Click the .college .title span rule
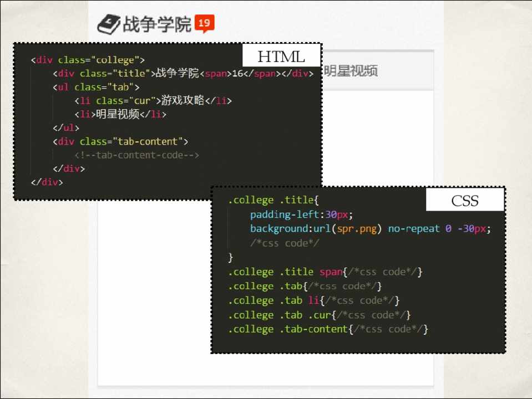The width and height of the screenshot is (532, 399). click(325, 272)
